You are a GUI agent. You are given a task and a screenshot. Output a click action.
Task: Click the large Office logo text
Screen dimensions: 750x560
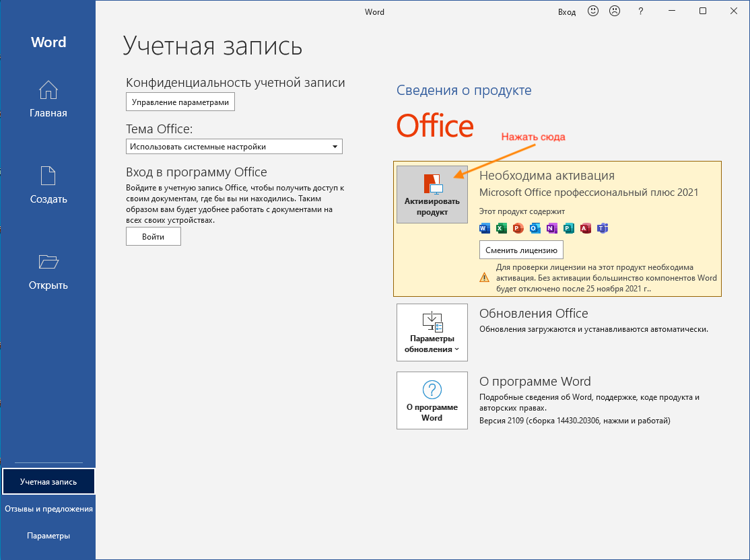[x=435, y=126]
